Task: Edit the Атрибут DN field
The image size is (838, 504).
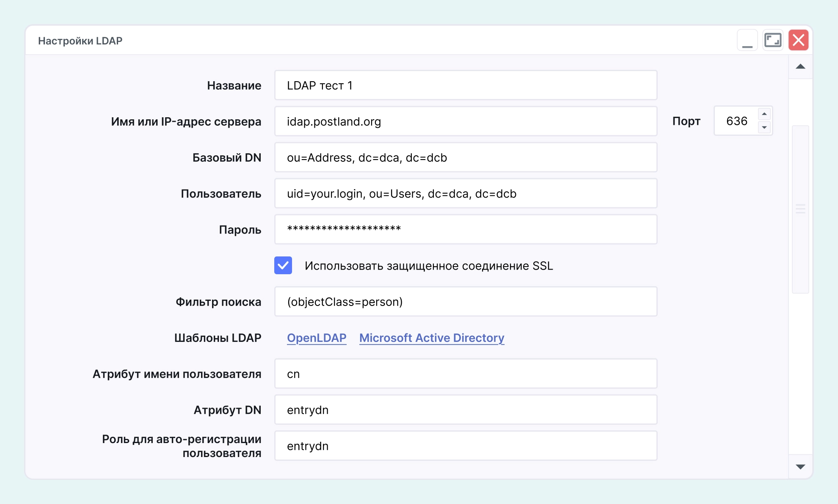Action: pos(466,410)
